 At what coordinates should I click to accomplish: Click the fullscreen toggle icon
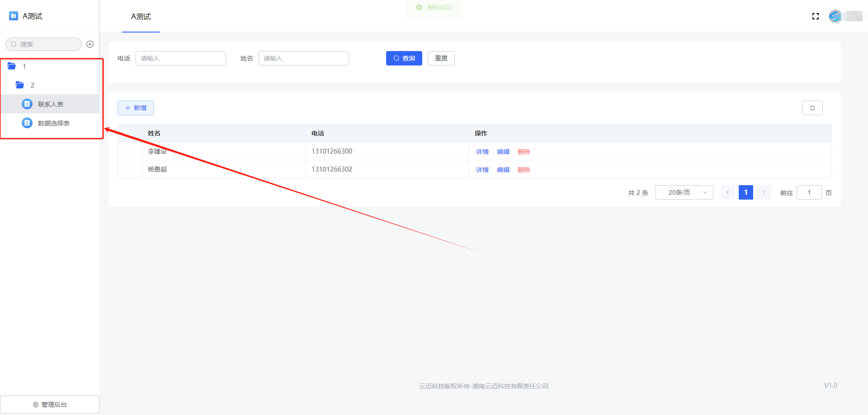(x=816, y=16)
